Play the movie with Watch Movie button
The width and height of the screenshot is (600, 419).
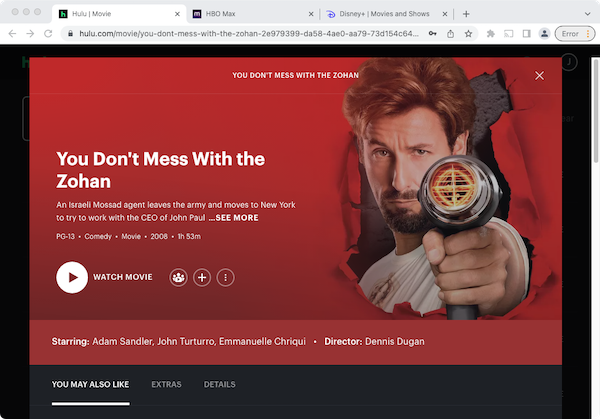104,277
